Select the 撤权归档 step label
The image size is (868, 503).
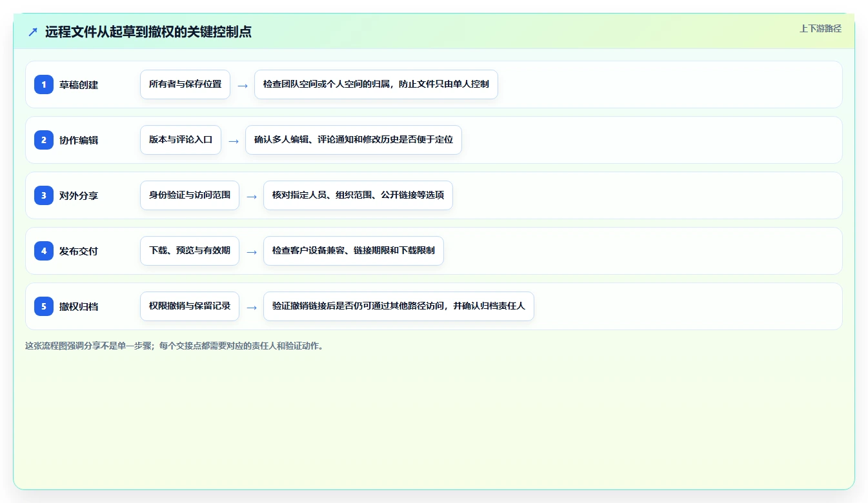pos(79,306)
